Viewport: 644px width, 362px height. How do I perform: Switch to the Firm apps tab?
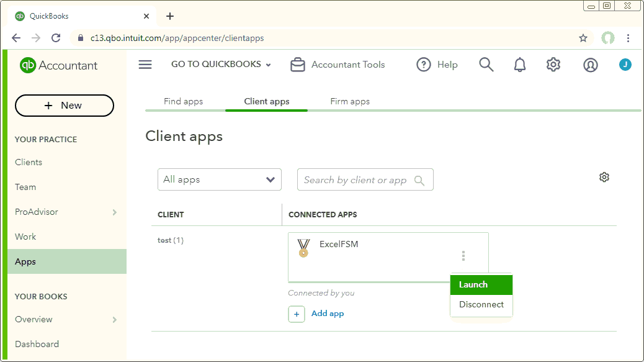click(x=350, y=101)
